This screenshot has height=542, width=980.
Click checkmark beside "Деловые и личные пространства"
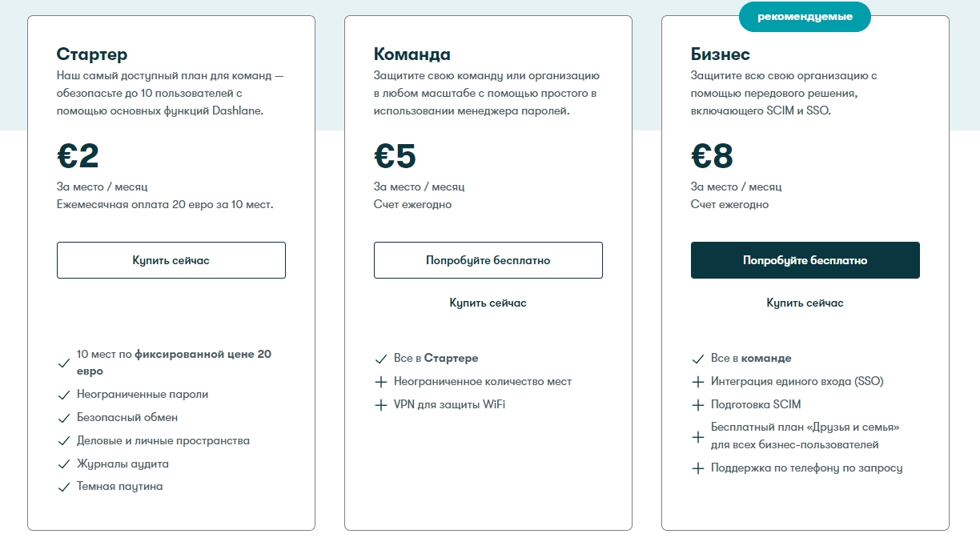coord(64,442)
